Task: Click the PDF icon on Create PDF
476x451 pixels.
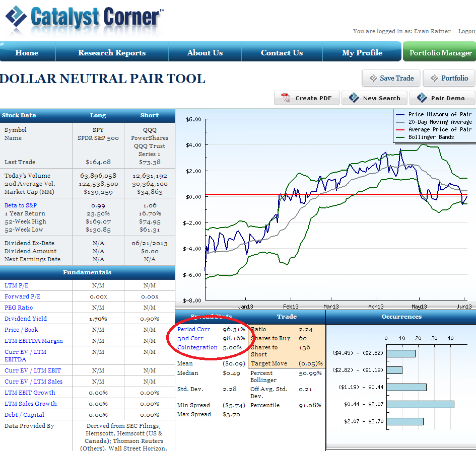Action: 286,98
